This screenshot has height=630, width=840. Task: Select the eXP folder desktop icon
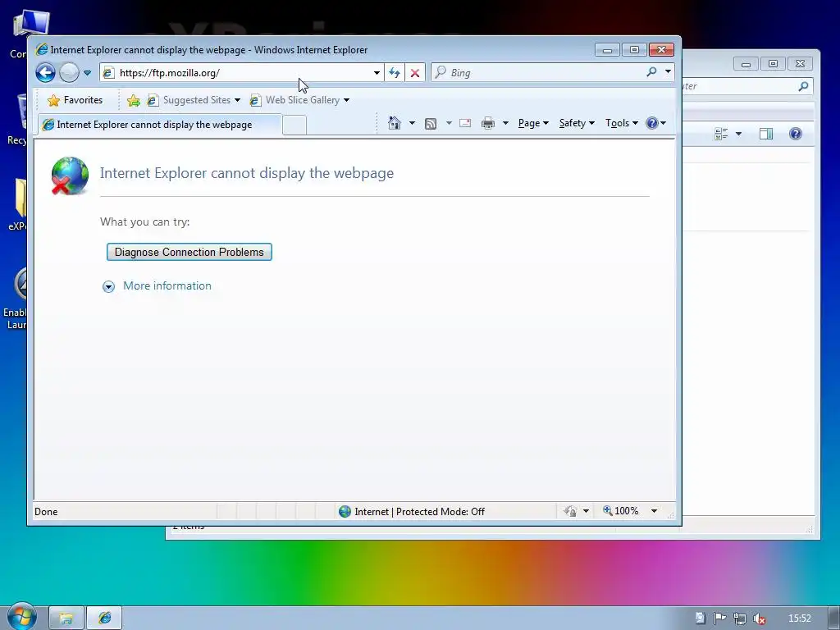coord(19,204)
